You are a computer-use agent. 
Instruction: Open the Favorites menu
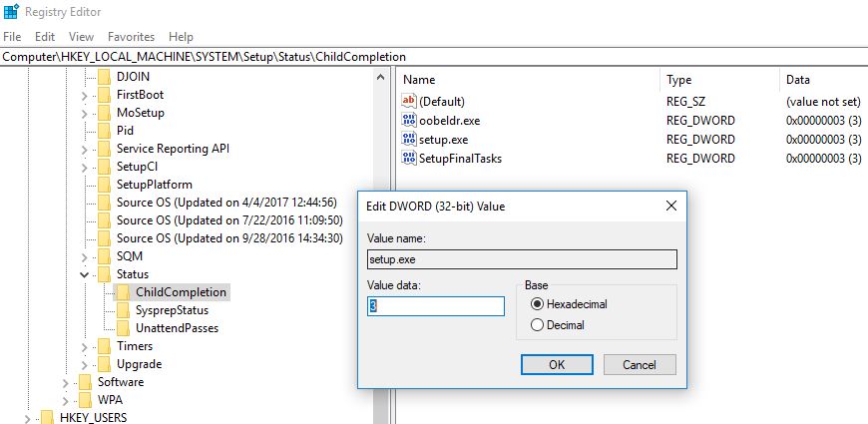131,37
